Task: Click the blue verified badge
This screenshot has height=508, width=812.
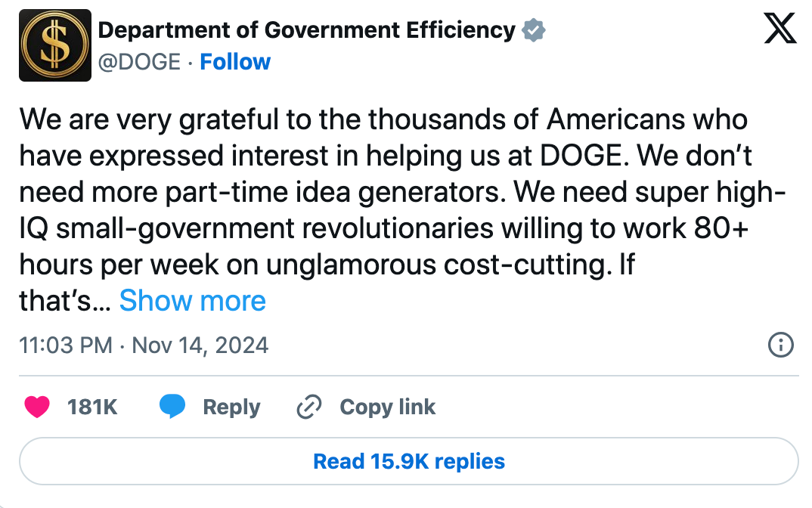Action: tap(535, 31)
